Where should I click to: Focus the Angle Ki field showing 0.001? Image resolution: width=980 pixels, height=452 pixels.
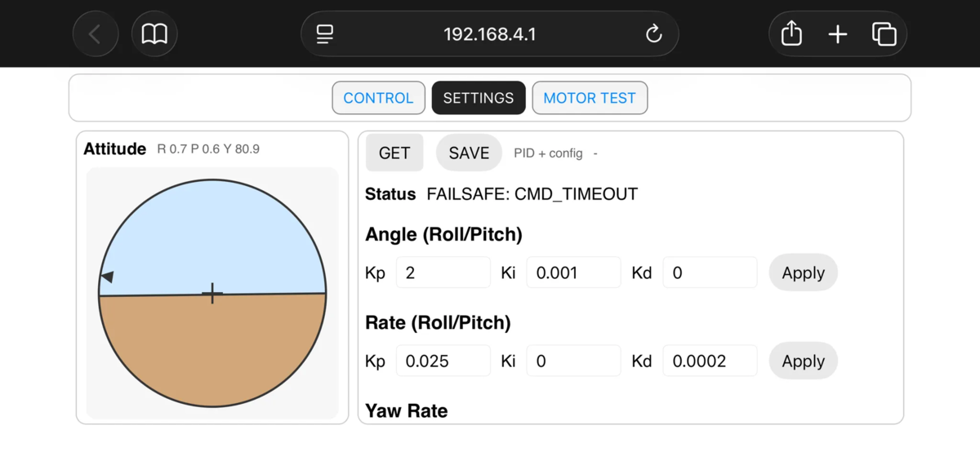(x=573, y=273)
